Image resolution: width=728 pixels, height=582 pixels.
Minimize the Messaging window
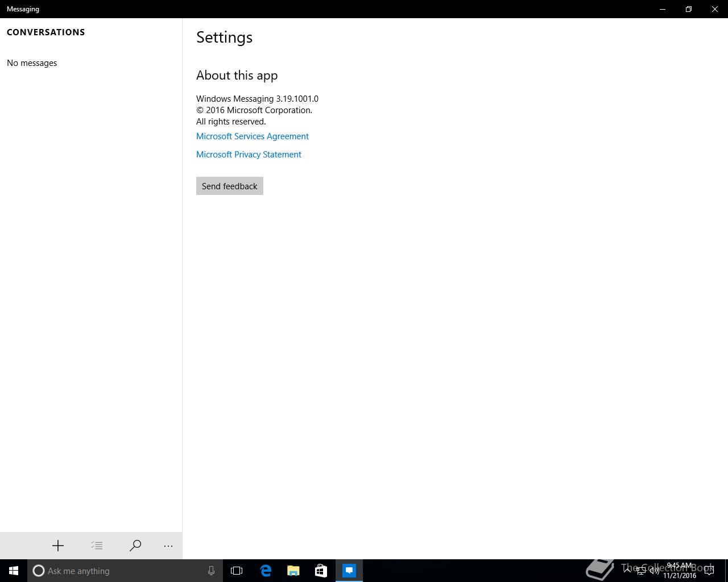click(663, 9)
